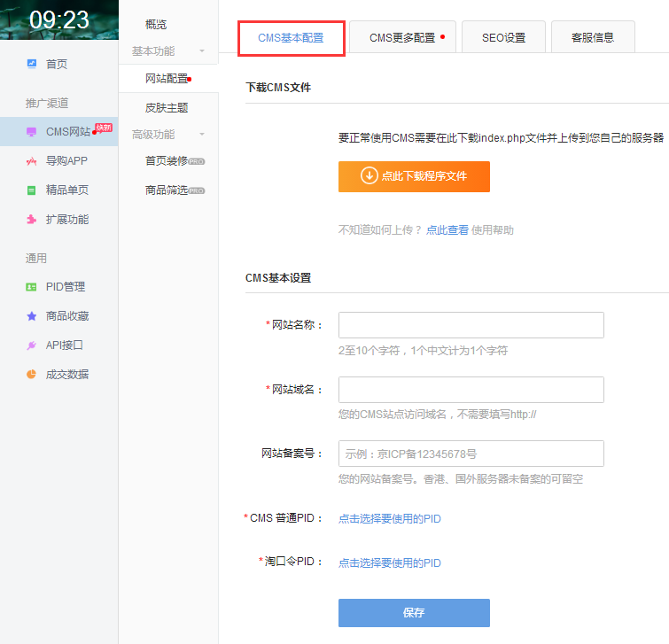Click the CMS普通PID selection link
Image resolution: width=669 pixels, height=644 pixels.
coord(389,519)
